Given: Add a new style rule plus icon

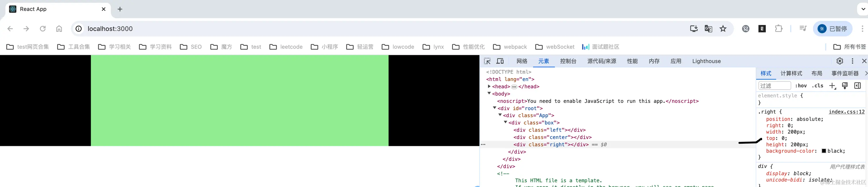Looking at the screenshot, I should [x=832, y=86].
